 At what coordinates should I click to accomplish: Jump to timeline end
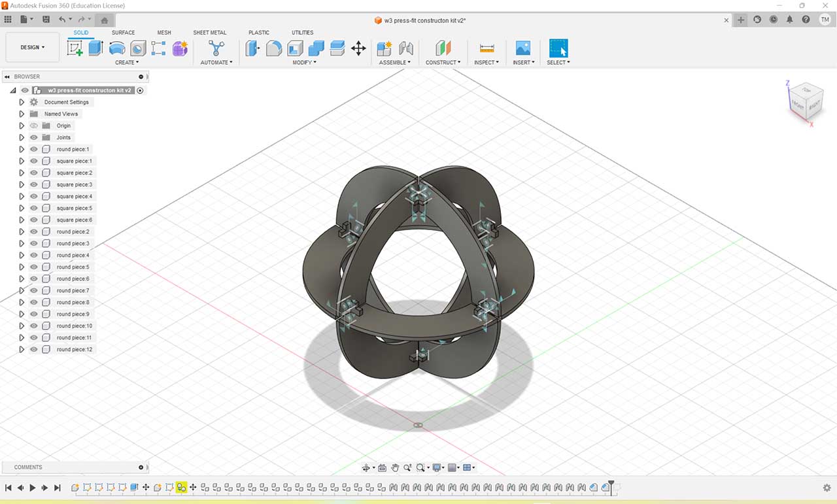[x=57, y=488]
